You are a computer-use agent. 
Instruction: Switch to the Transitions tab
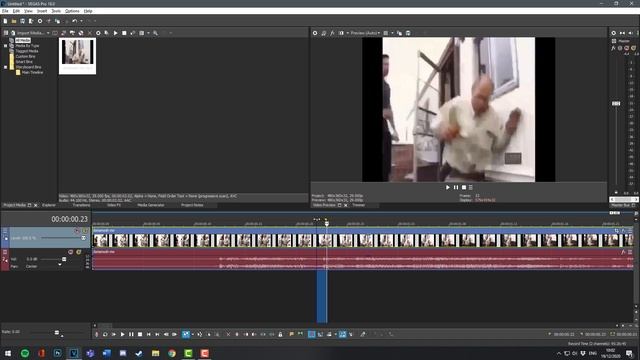click(81, 205)
